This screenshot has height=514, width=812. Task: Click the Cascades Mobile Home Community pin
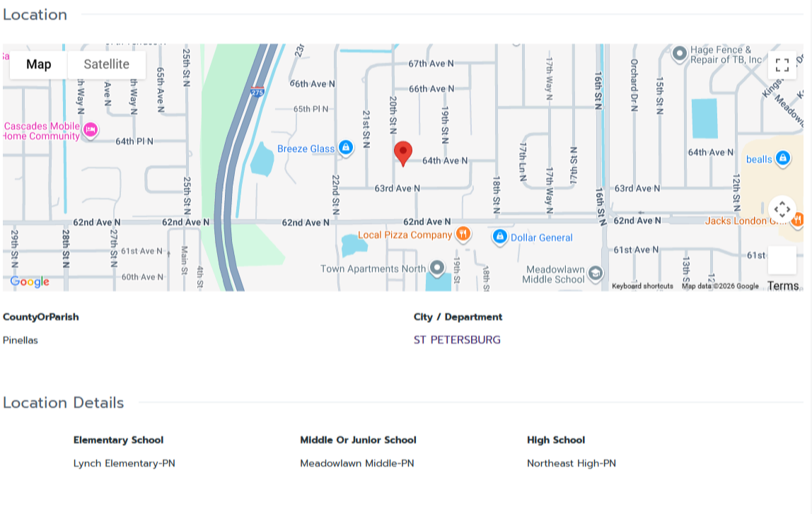91,129
